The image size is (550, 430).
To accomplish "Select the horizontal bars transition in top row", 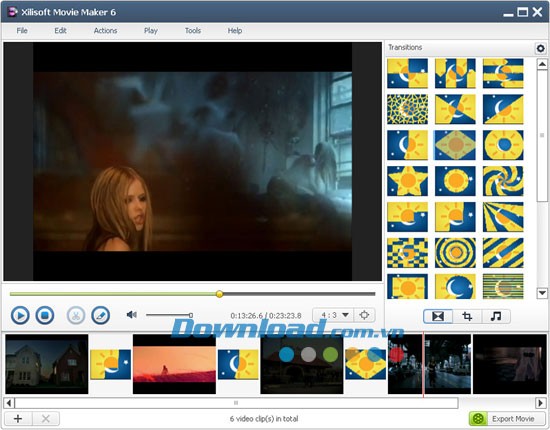I will click(x=503, y=73).
